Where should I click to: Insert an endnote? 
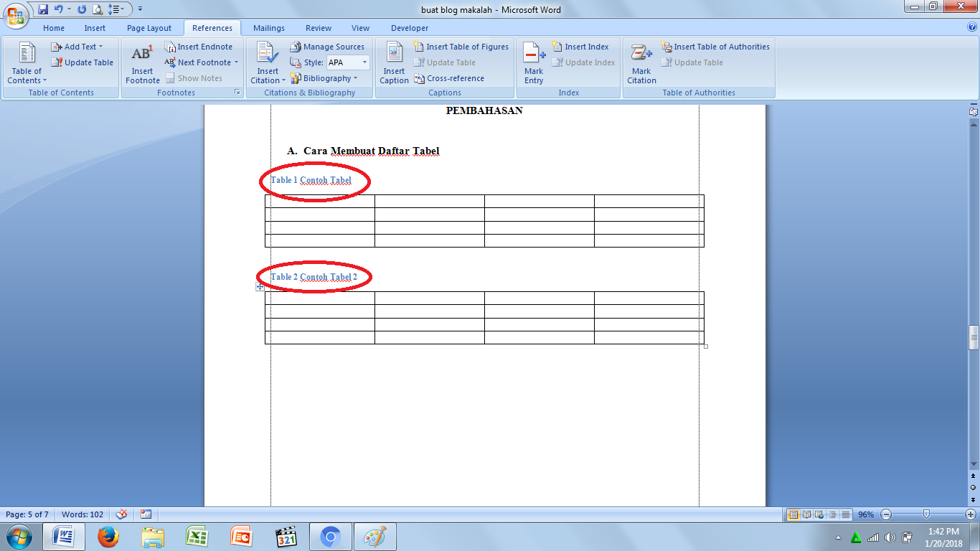coord(199,46)
